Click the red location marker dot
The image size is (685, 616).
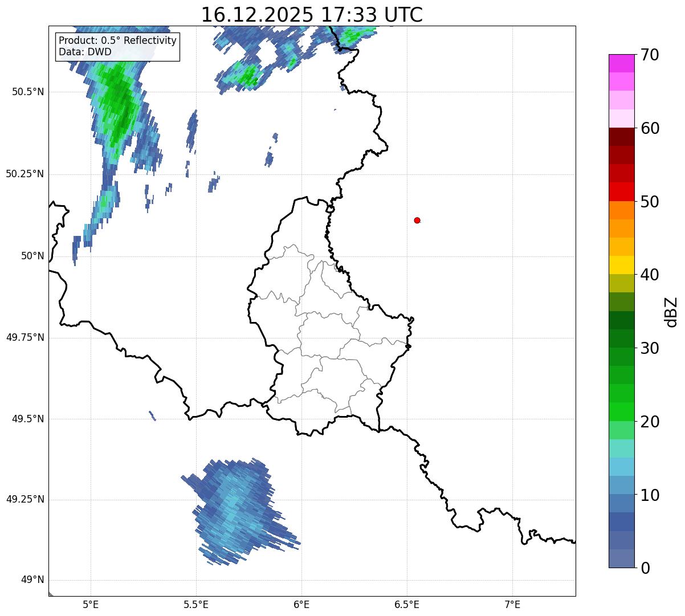[417, 220]
